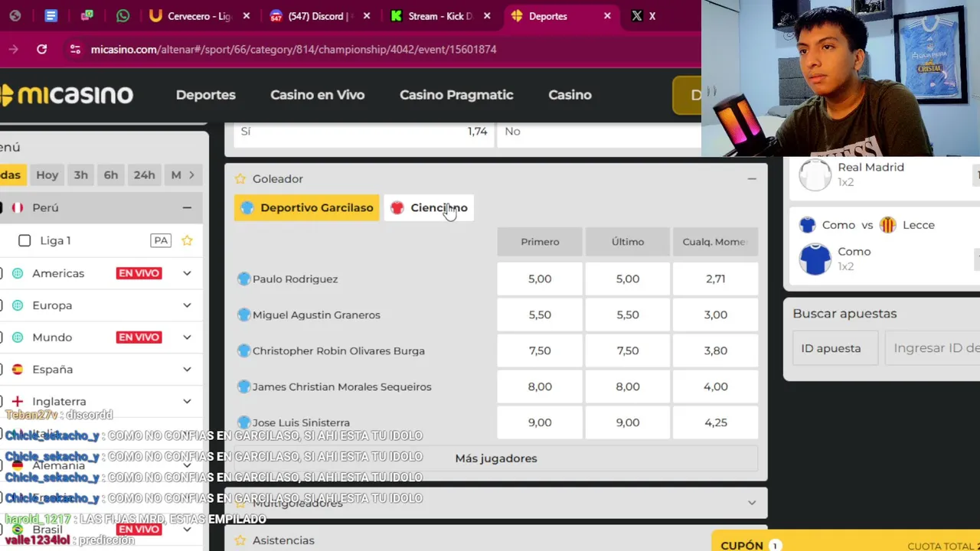Viewport: 980px width, 551px height.
Task: Switch to the Stream Kick browser tab
Action: coord(440,16)
